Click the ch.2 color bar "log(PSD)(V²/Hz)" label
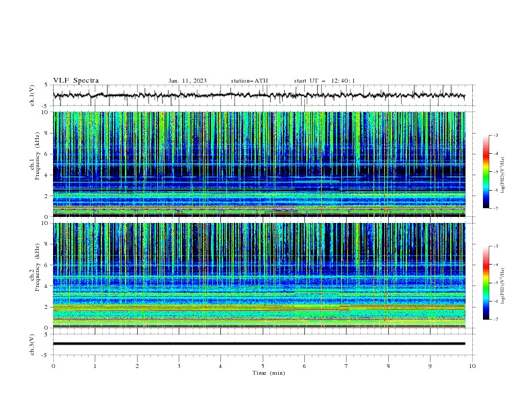 502,286
